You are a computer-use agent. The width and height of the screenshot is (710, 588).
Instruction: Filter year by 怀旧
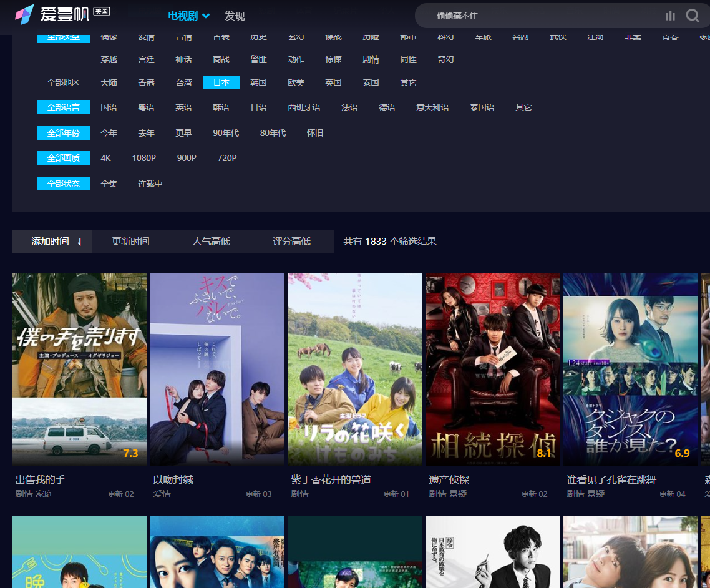tap(314, 133)
